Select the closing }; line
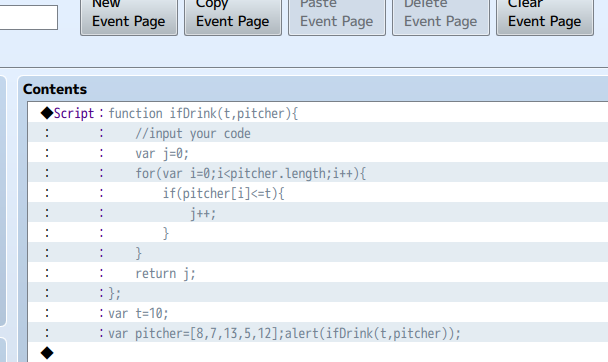Image resolution: width=608 pixels, height=362 pixels. [x=318, y=293]
